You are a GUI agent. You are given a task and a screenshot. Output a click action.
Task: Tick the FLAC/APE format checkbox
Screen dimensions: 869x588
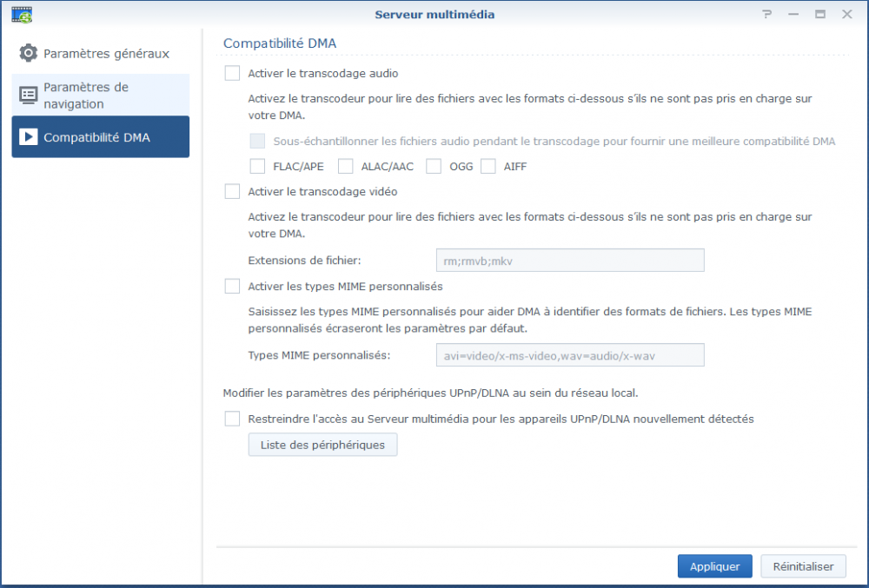(257, 166)
